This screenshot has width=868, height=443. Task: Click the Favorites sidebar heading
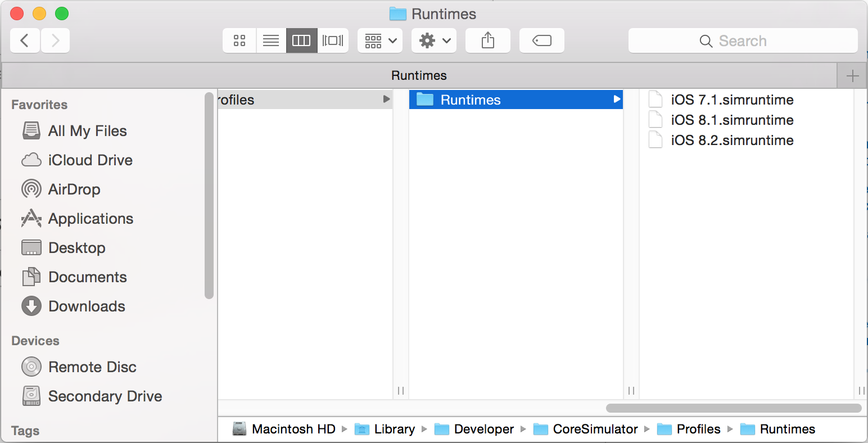(39, 105)
